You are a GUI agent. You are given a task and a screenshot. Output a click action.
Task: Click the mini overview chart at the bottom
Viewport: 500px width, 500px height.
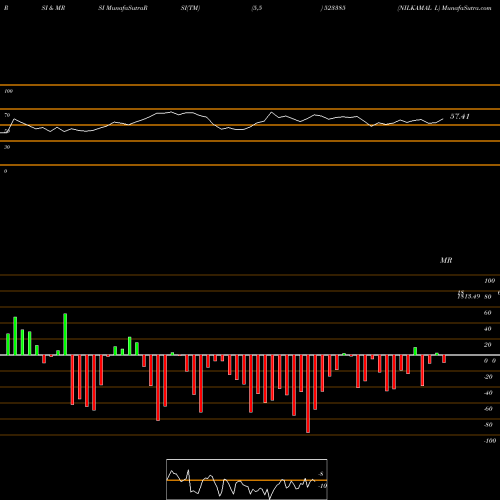pyautogui.click(x=247, y=479)
